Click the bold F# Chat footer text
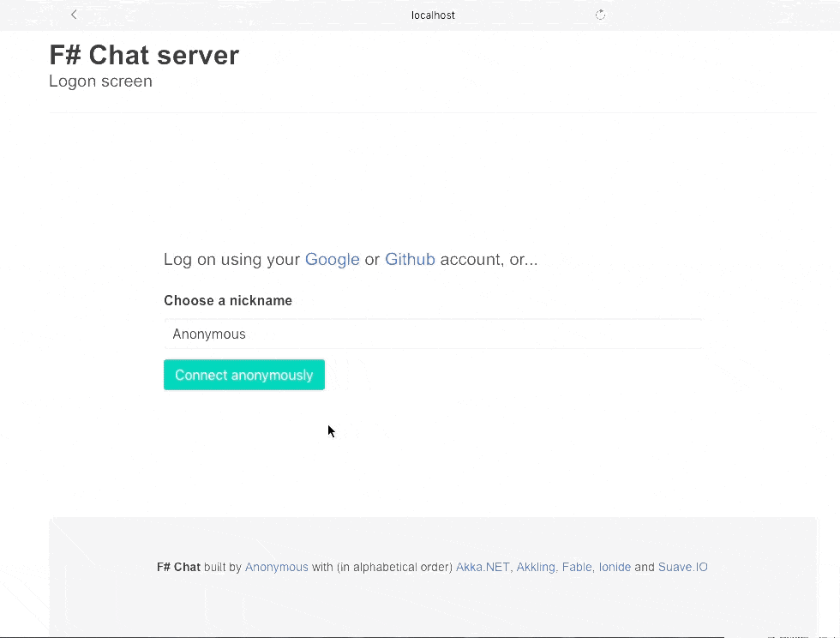This screenshot has width=840, height=638. (x=178, y=567)
